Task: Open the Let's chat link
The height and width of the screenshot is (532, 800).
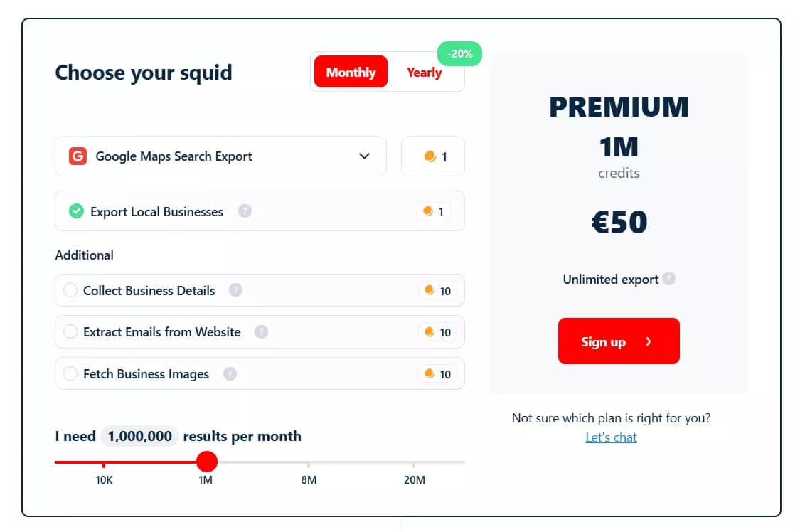Action: (x=611, y=437)
